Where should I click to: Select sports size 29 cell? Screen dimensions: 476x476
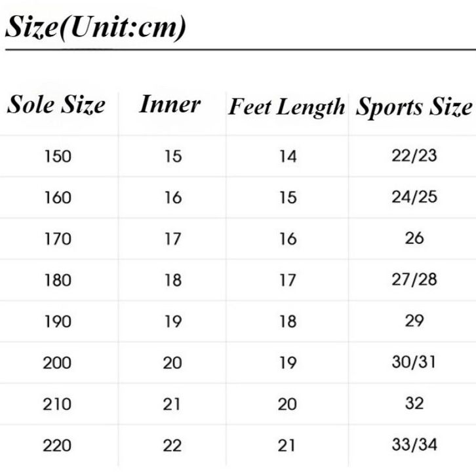pyautogui.click(x=414, y=321)
